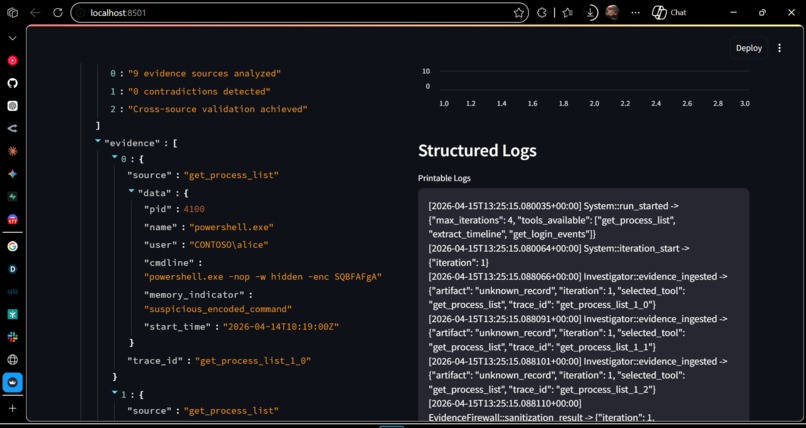Collapse the "evidence" array node
This screenshot has width=806, height=428.
(x=98, y=141)
